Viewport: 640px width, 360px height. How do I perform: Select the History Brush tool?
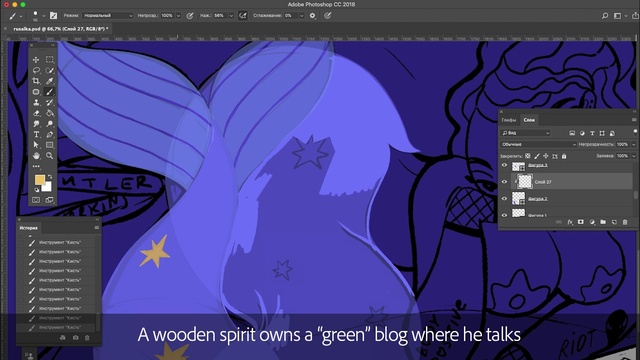(49, 102)
